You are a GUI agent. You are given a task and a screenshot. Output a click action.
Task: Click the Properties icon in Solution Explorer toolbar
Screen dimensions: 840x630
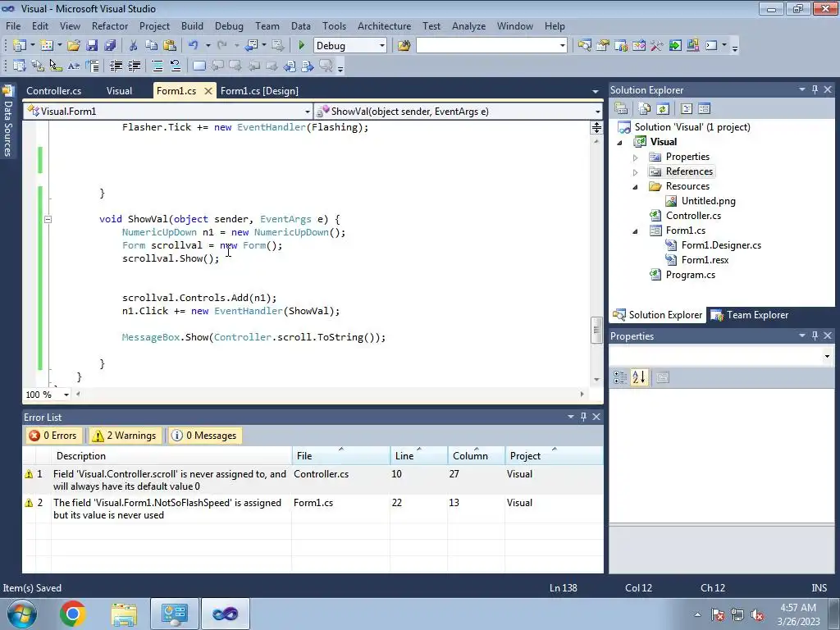(621, 109)
